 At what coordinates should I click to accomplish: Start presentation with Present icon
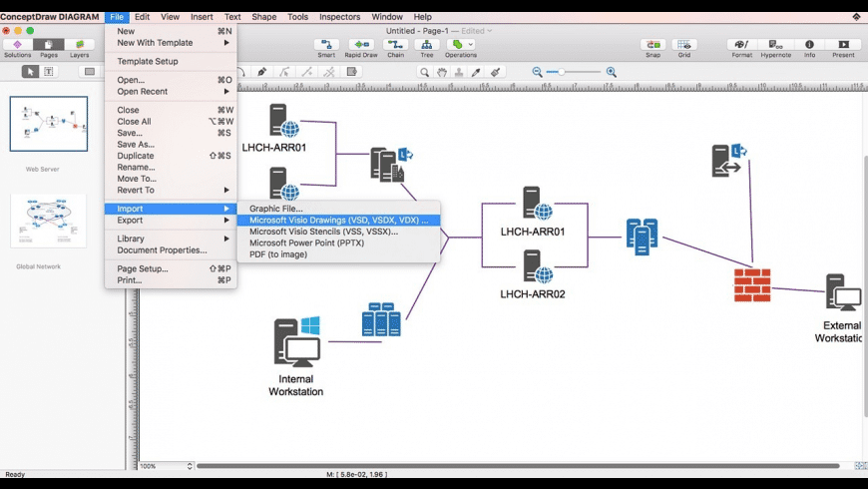click(843, 45)
